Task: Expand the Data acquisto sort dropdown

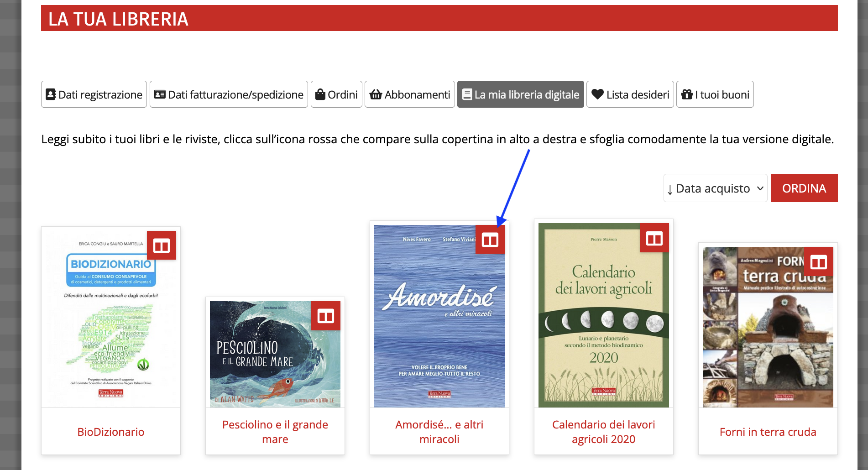Action: (715, 188)
